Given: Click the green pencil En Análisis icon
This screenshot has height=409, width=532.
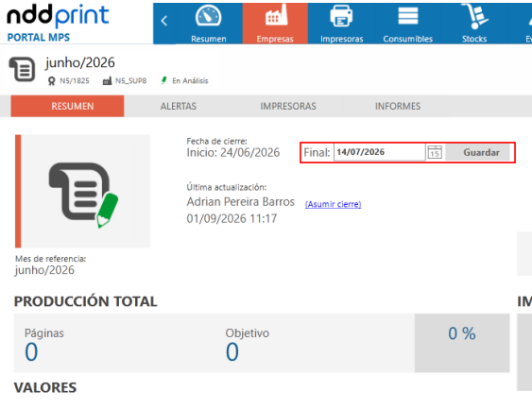Looking at the screenshot, I should (x=163, y=80).
